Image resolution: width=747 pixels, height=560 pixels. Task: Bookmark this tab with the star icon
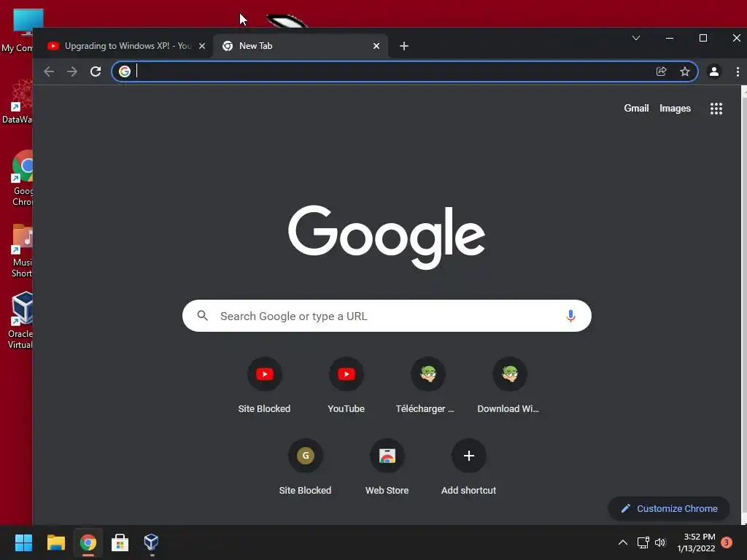(x=684, y=71)
